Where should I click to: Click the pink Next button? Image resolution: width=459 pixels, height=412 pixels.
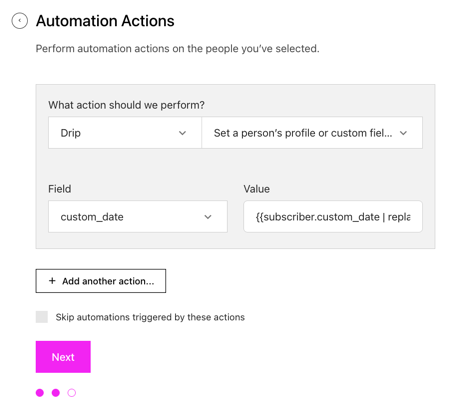tap(63, 357)
